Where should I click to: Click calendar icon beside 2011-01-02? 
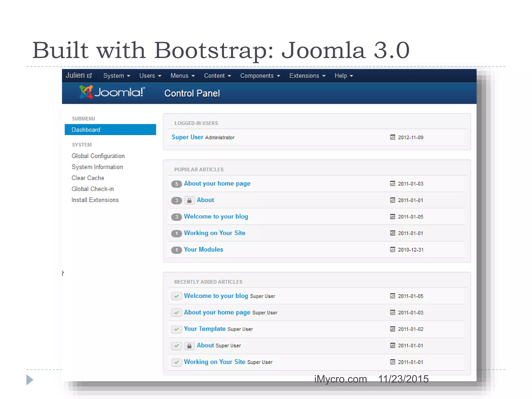pyautogui.click(x=393, y=329)
